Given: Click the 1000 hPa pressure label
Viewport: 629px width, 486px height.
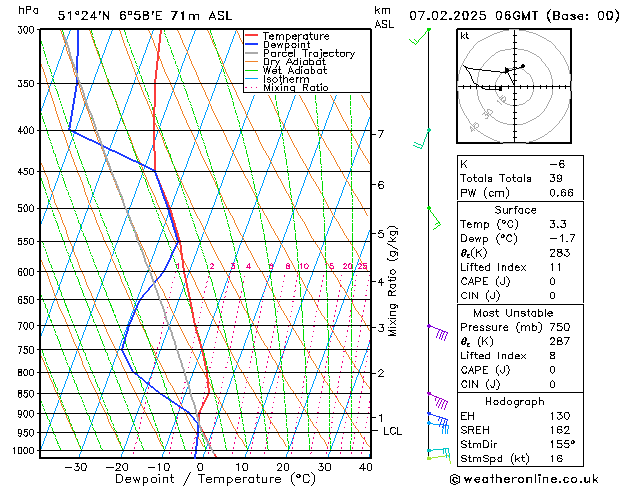Looking at the screenshot, I should point(26,451).
